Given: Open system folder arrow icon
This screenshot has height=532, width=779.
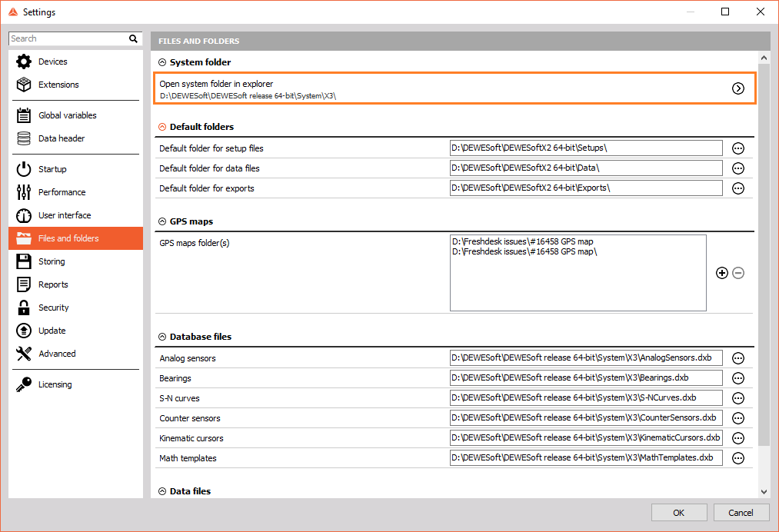Looking at the screenshot, I should [x=738, y=88].
